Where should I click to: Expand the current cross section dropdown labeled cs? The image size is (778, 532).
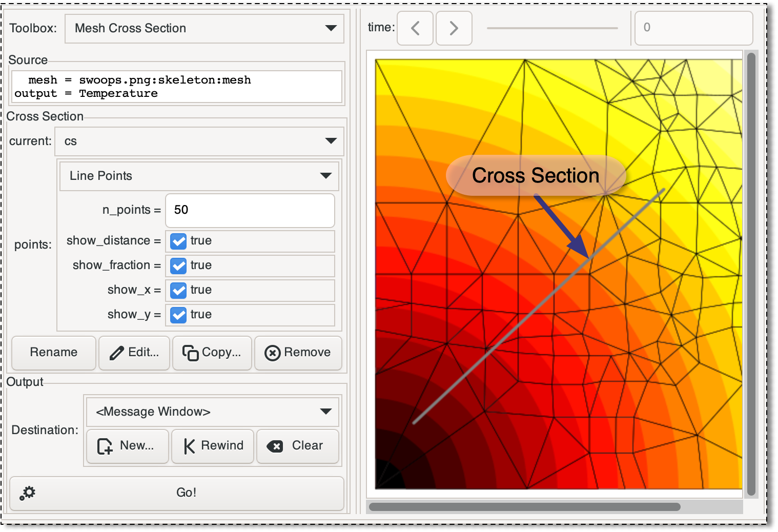[x=199, y=141]
